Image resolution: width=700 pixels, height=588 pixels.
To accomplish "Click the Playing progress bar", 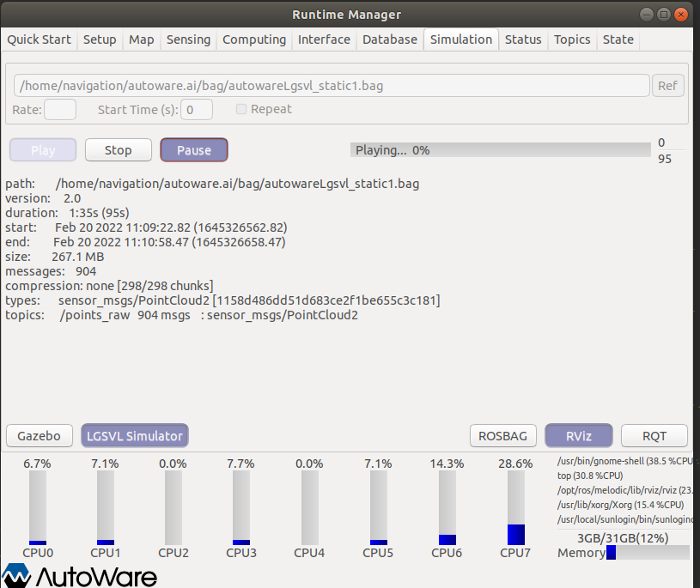I will click(501, 150).
